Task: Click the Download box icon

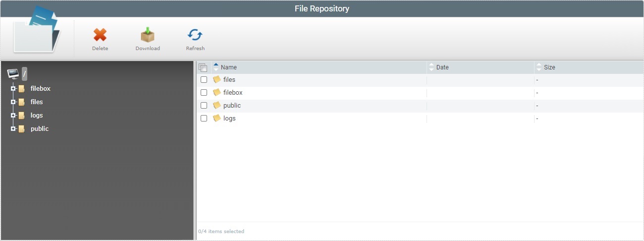Action: point(148,35)
